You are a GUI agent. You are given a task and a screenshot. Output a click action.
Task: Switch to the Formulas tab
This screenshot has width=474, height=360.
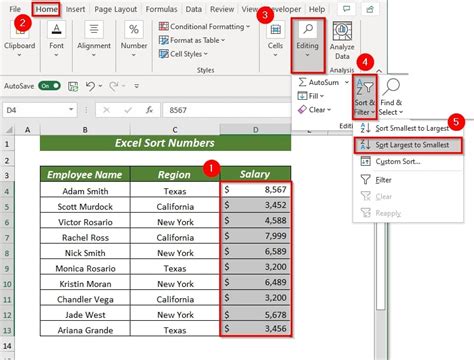pos(161,9)
